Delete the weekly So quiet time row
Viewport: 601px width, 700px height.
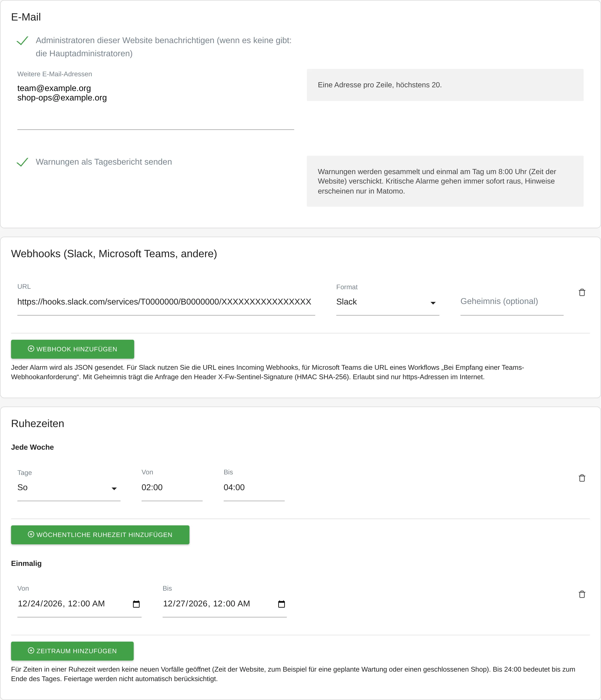click(582, 478)
